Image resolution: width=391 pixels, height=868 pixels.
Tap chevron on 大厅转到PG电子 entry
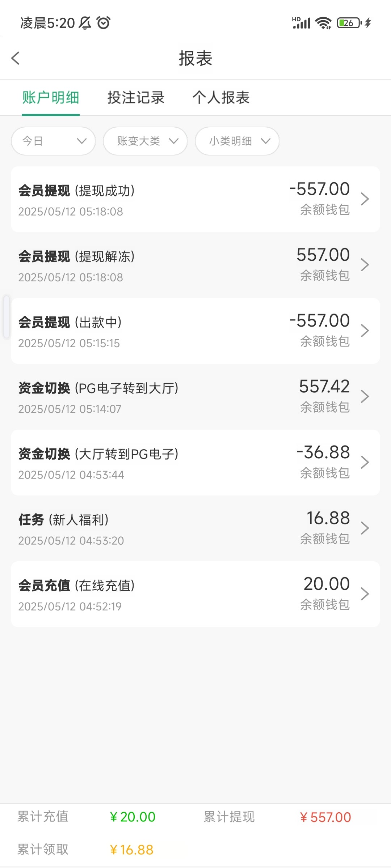coord(365,462)
